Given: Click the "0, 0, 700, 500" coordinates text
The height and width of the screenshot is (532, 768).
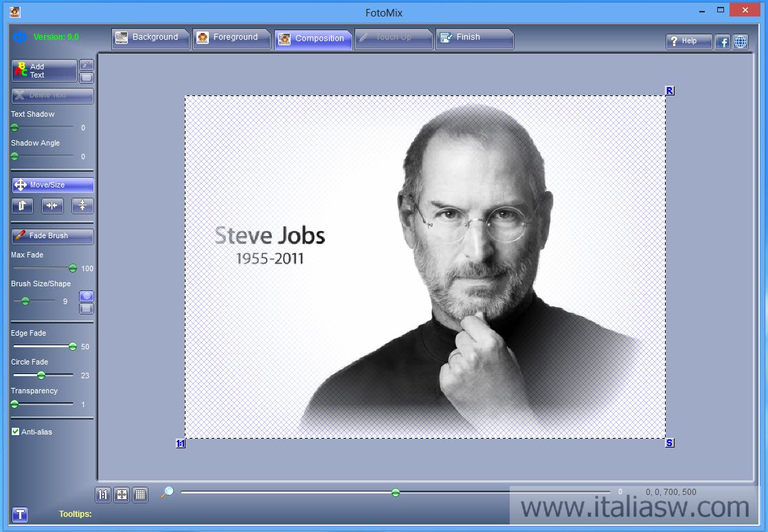Looking at the screenshot, I should (x=670, y=492).
